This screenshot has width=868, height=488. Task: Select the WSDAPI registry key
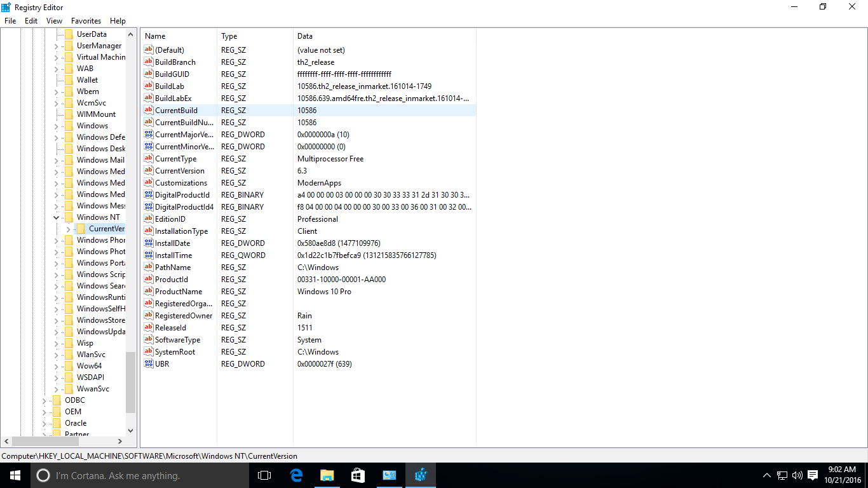(x=90, y=377)
